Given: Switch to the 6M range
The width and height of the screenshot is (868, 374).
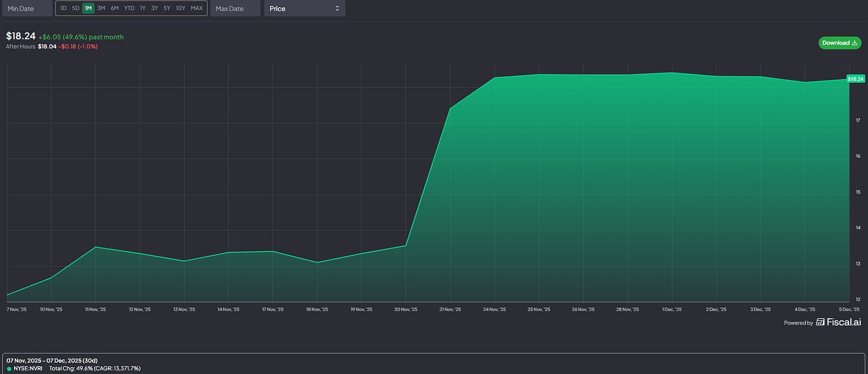Looking at the screenshot, I should [x=114, y=8].
